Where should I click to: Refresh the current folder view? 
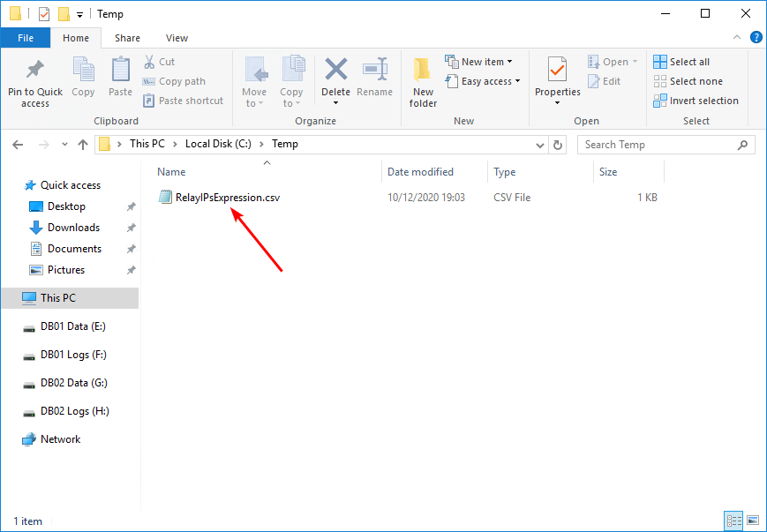[558, 145]
